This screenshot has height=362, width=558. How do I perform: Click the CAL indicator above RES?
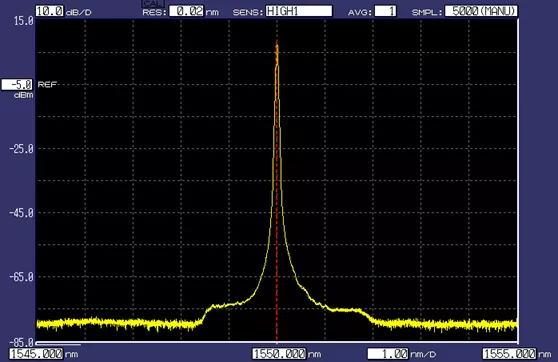pyautogui.click(x=153, y=4)
